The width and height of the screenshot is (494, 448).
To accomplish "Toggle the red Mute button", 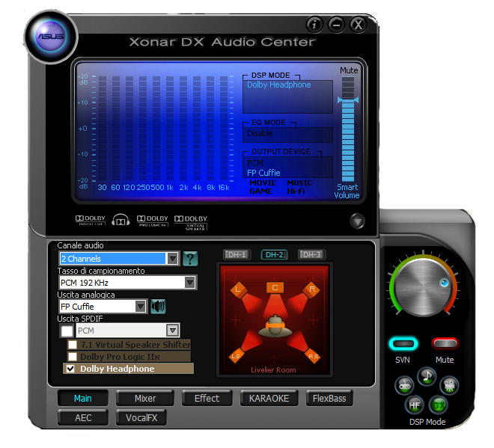I will (445, 343).
